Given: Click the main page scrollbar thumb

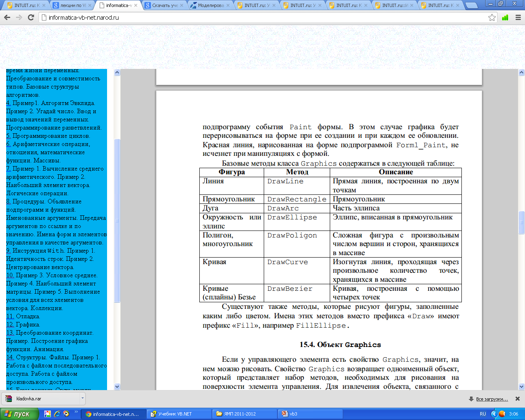Looking at the screenshot, I should [522, 222].
